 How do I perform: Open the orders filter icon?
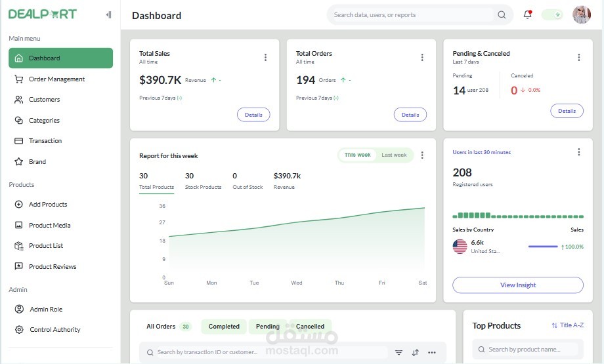tap(399, 352)
